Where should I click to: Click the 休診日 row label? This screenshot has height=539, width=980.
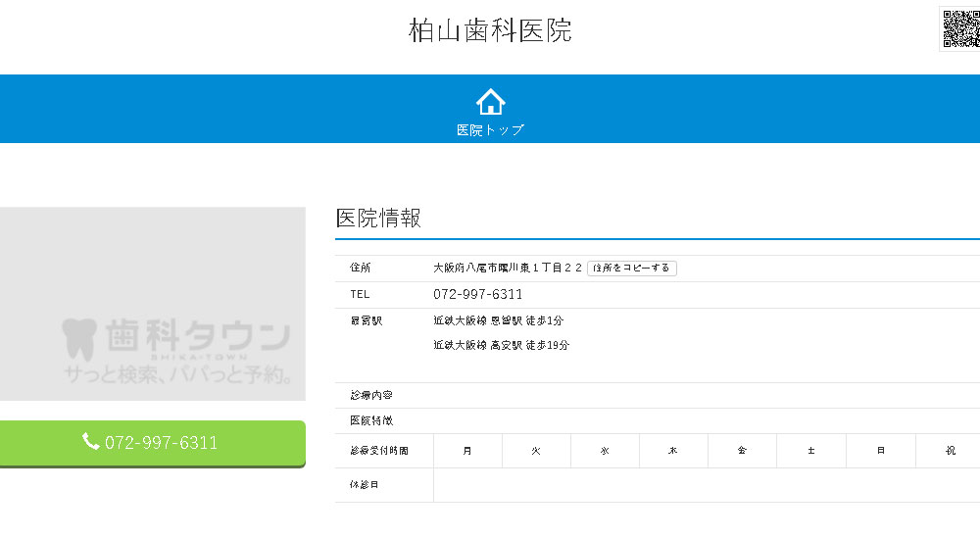(x=364, y=485)
